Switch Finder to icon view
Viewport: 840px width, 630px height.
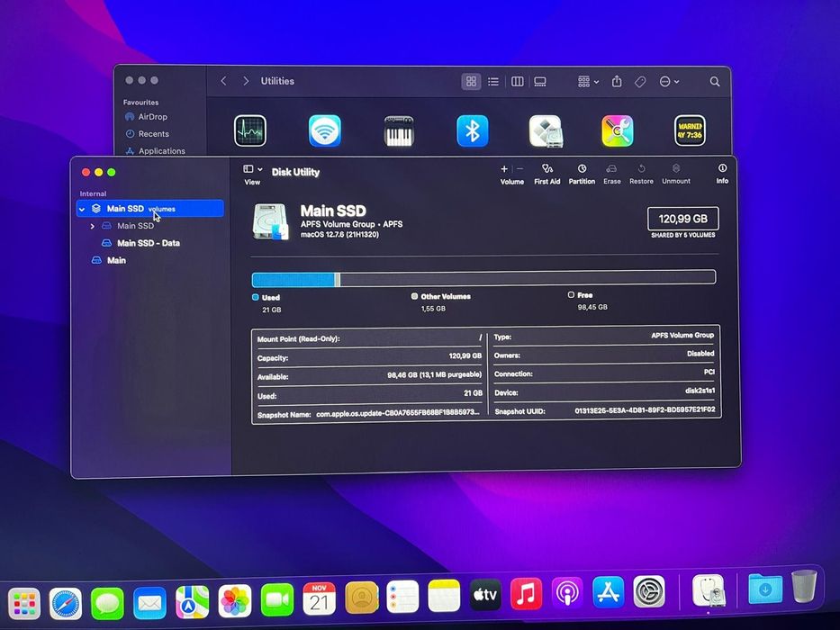click(x=471, y=81)
